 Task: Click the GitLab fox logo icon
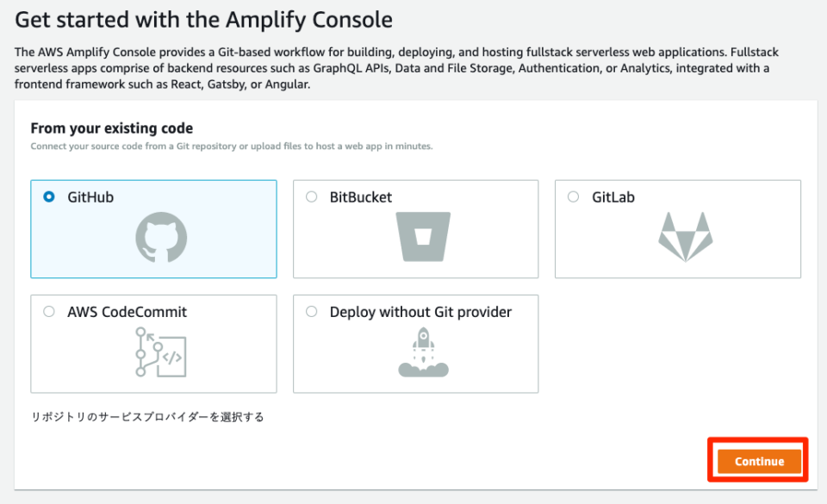(685, 234)
